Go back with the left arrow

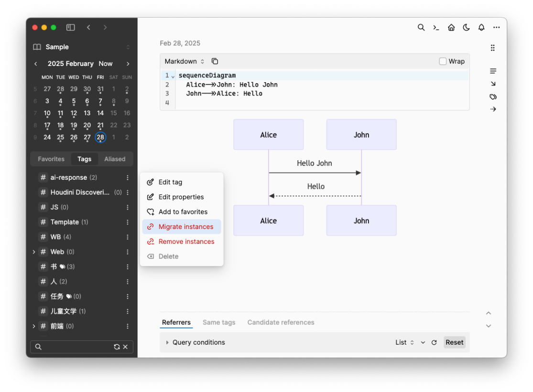[x=88, y=27]
